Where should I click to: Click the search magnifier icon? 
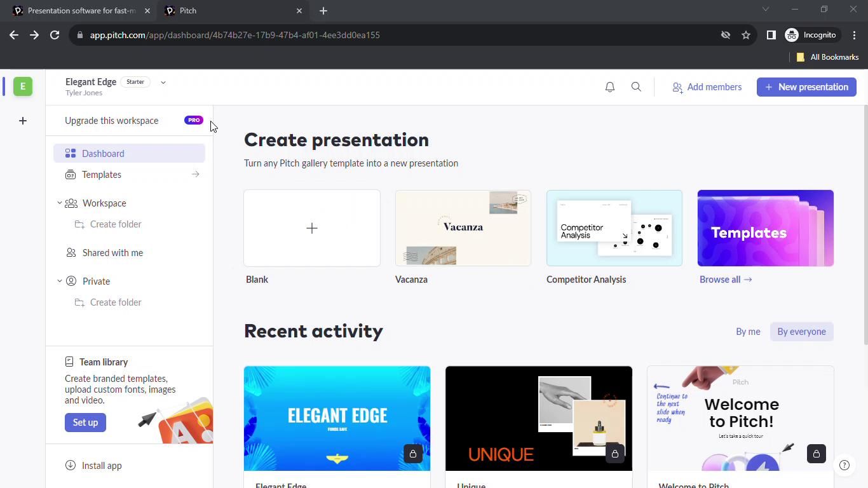click(x=636, y=87)
